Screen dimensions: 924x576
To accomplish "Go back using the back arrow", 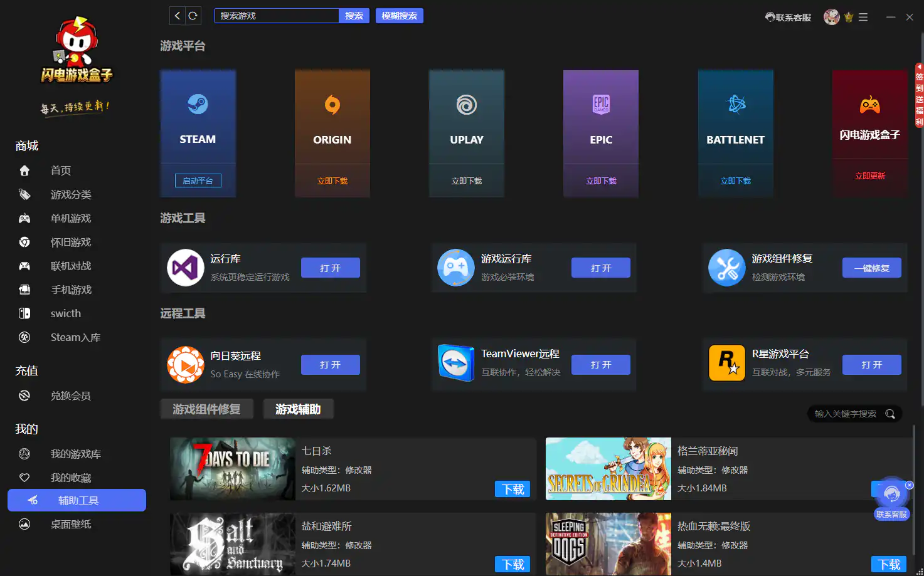I will coord(178,16).
